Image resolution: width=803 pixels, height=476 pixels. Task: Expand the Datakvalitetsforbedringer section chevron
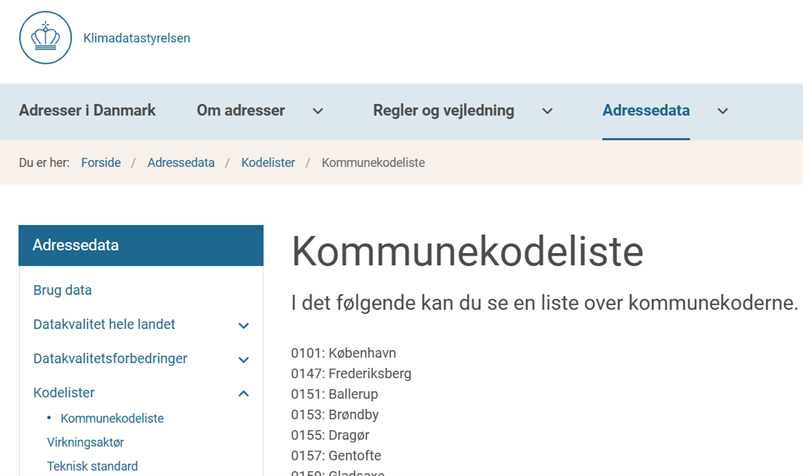pyautogui.click(x=243, y=360)
